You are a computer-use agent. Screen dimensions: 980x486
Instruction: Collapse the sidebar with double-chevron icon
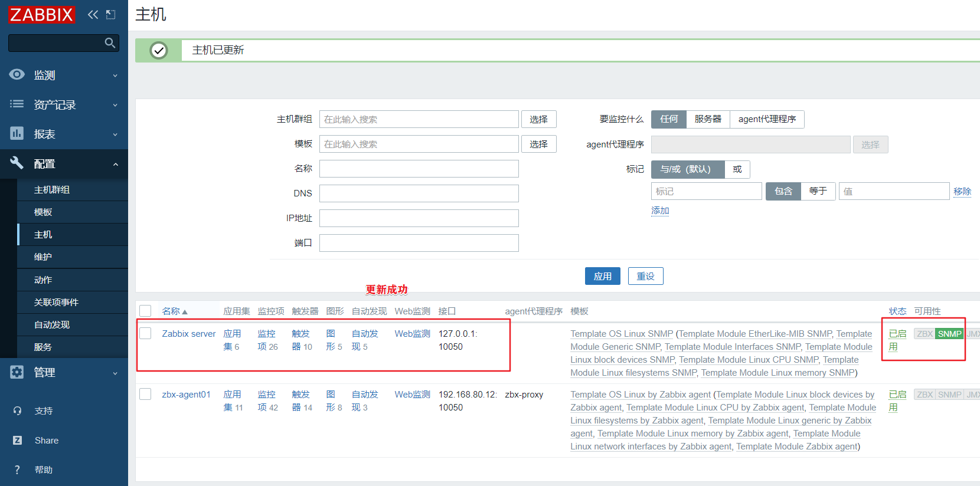tap(93, 14)
